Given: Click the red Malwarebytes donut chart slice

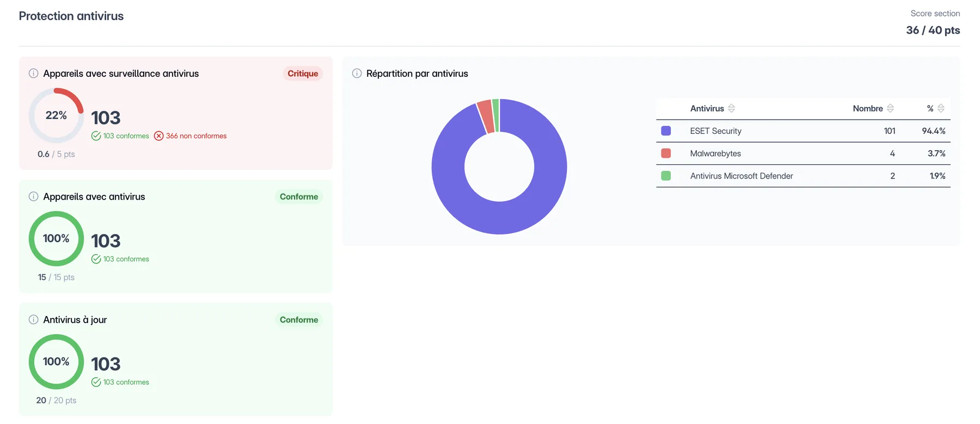Looking at the screenshot, I should [x=486, y=116].
